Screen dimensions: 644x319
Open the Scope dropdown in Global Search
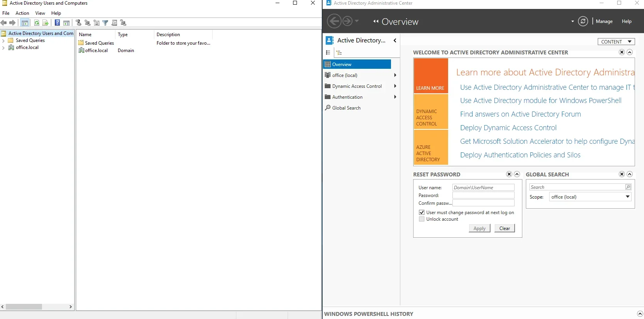point(627,197)
